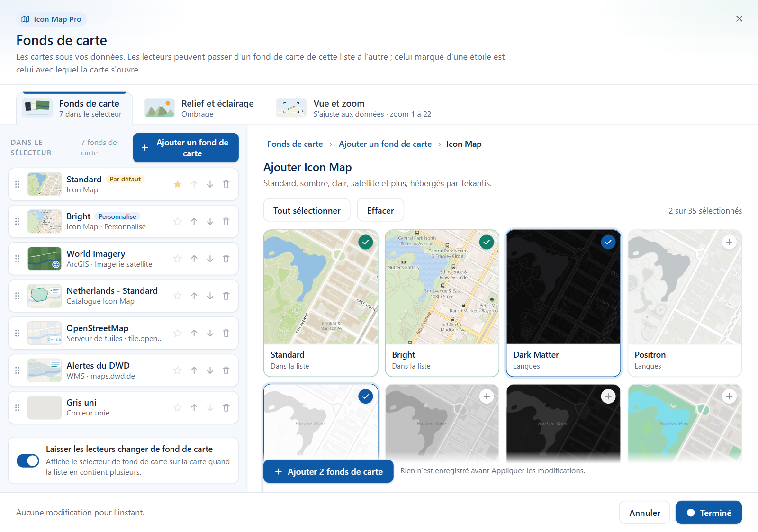Click the Terminé button

click(x=709, y=513)
